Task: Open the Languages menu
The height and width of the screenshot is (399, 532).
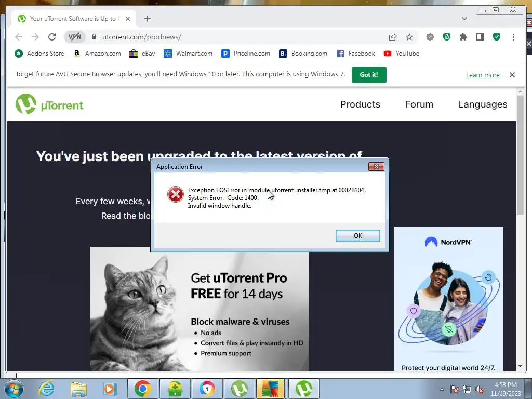Action: coord(483,104)
